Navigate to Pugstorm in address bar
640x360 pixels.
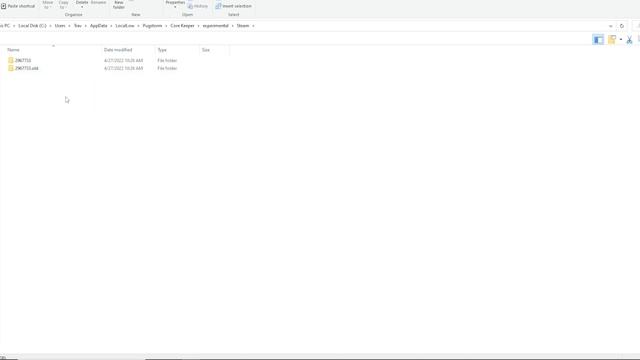[x=152, y=26]
